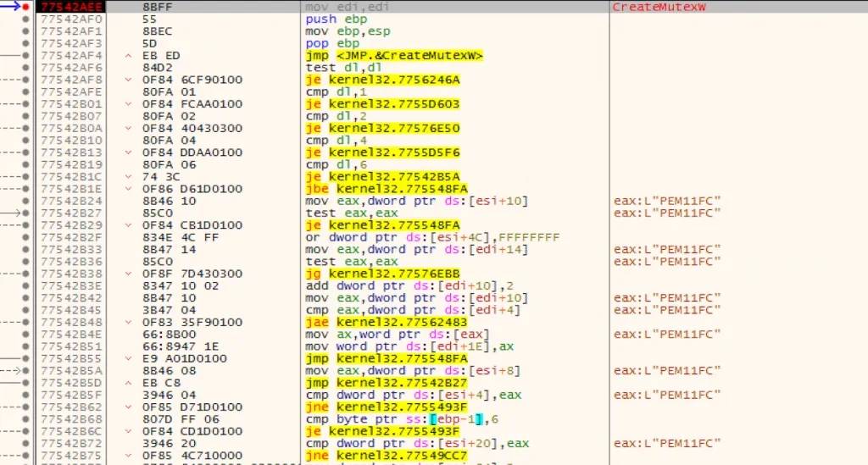Click the jump marker beside bytes 0F8F 7D430300
Viewport: 868px width, 465px height.
(128, 274)
